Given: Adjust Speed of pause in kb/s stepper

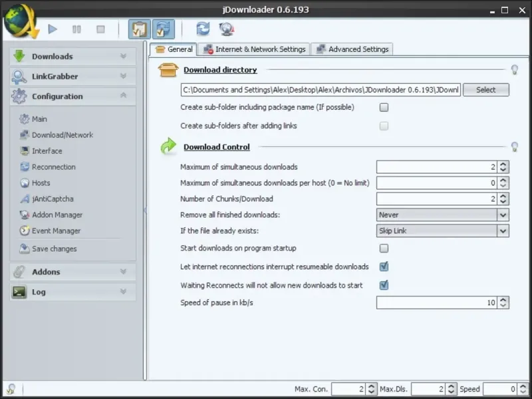Looking at the screenshot, I should click(503, 303).
